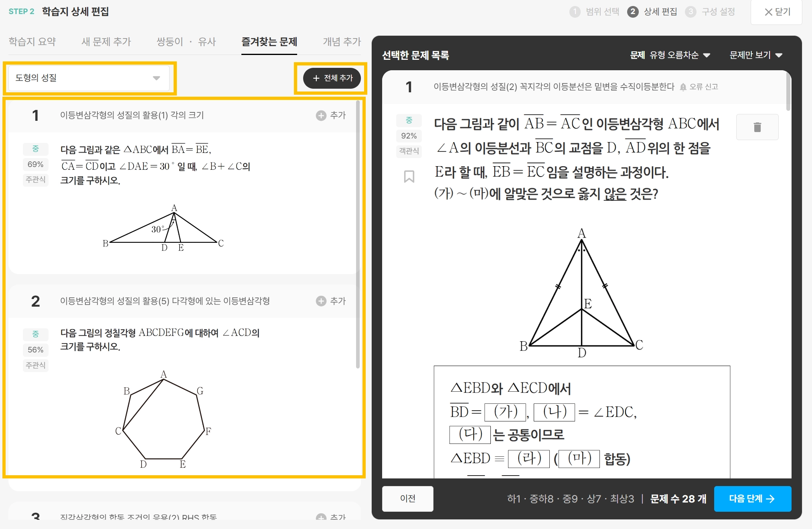Image resolution: width=812 pixels, height=529 pixels.
Task: Click the 다음 단계 button
Action: pos(752,498)
